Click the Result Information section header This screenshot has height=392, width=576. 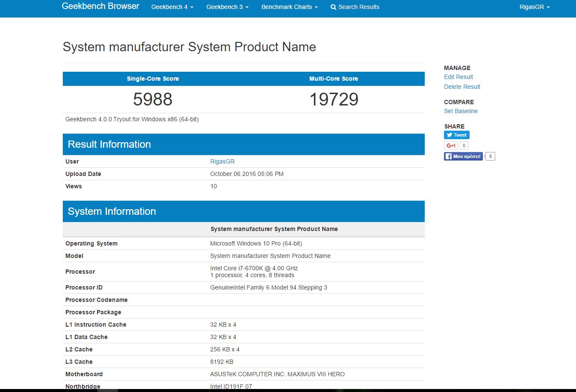point(244,144)
